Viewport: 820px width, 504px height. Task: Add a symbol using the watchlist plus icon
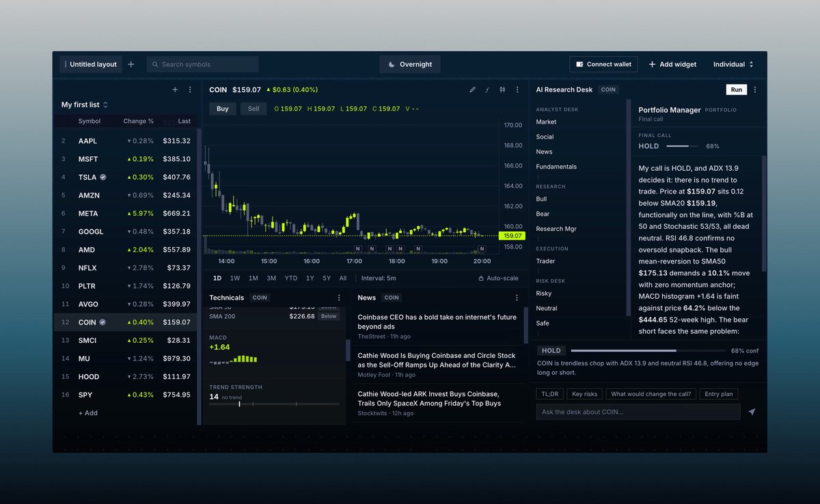pyautogui.click(x=175, y=89)
